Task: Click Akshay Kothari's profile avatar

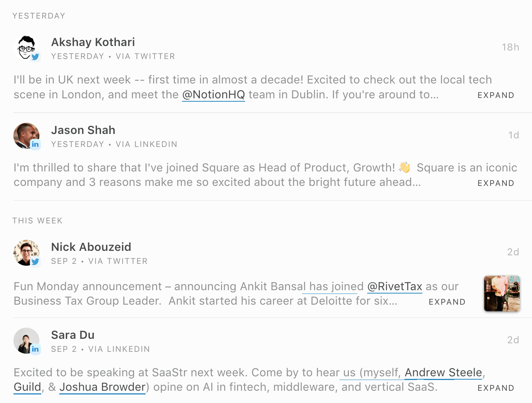Action: [x=25, y=47]
